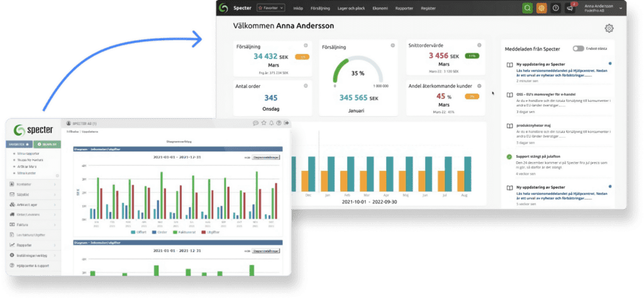Click book icon beside produktnyheter maj
Viewport: 644px width, 299px height.
coord(509,126)
